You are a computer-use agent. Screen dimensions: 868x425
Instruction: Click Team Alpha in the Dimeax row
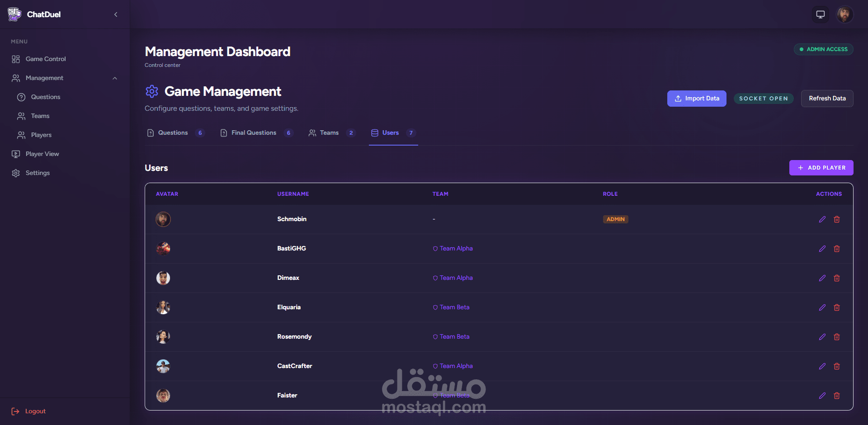pyautogui.click(x=453, y=278)
